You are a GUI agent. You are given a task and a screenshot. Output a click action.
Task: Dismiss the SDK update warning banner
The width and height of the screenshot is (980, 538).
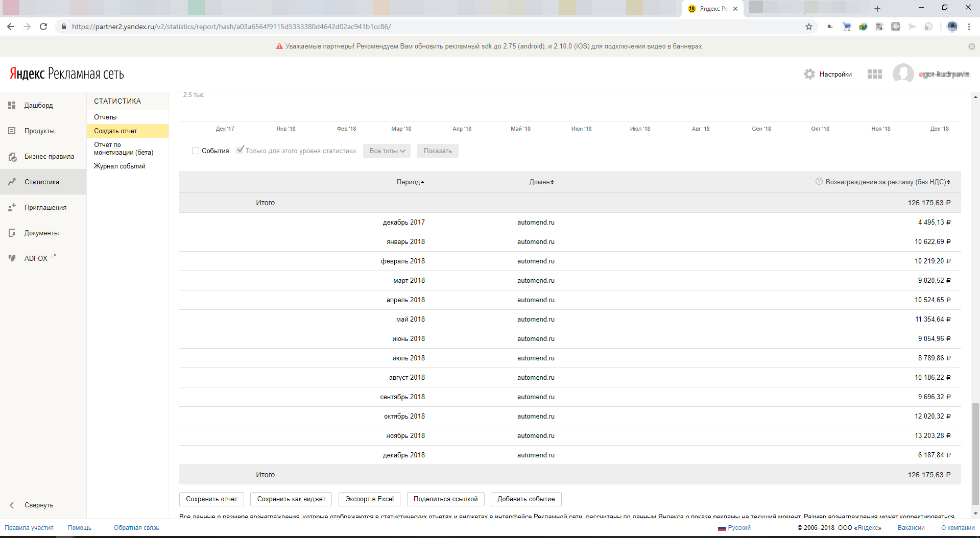(971, 46)
